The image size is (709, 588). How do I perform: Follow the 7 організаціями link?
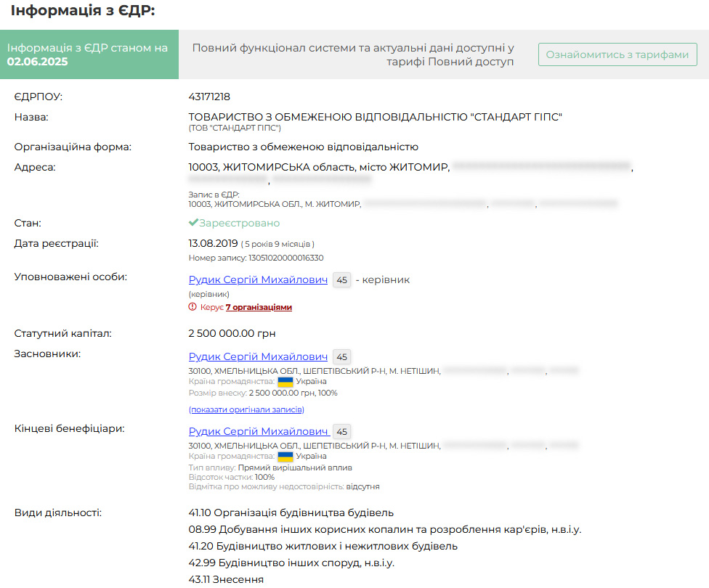259,307
